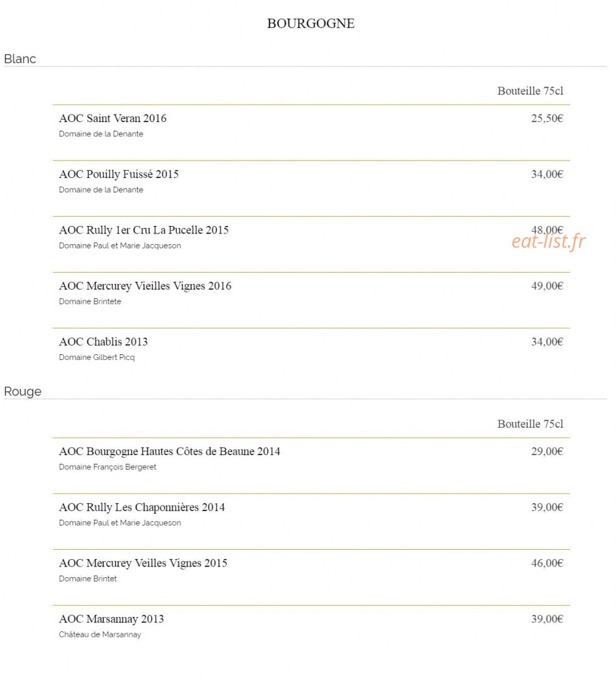Choose AOC Mercurey Vieilles Vignes 2016
Screen dimensions: 616x678
coord(145,286)
